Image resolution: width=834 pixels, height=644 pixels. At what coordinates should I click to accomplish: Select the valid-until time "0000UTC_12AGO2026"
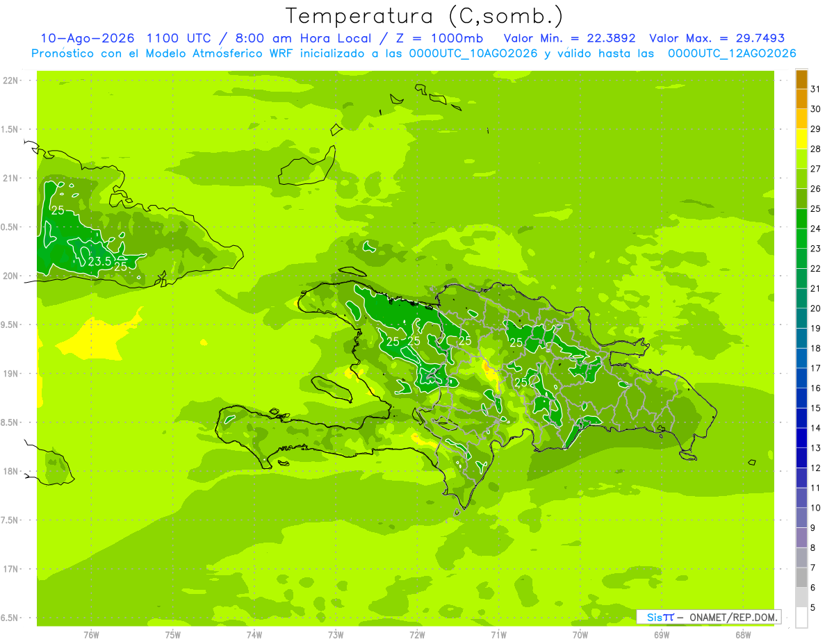(732, 53)
